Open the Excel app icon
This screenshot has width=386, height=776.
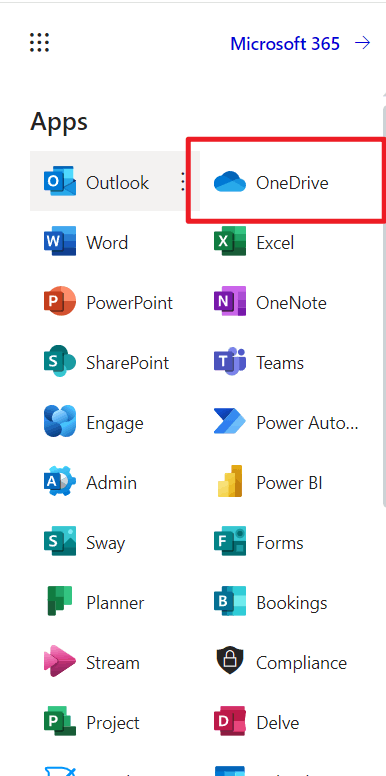pyautogui.click(x=230, y=242)
